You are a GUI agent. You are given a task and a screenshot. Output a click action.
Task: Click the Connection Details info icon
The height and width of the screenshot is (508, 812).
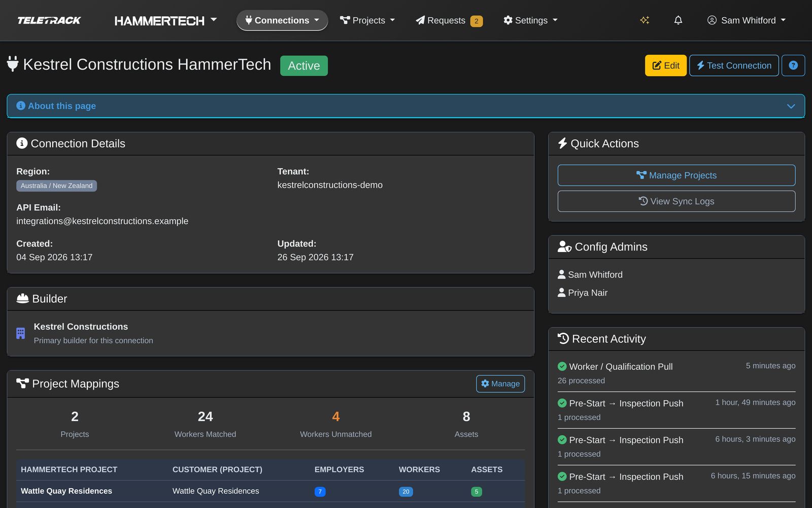click(22, 143)
